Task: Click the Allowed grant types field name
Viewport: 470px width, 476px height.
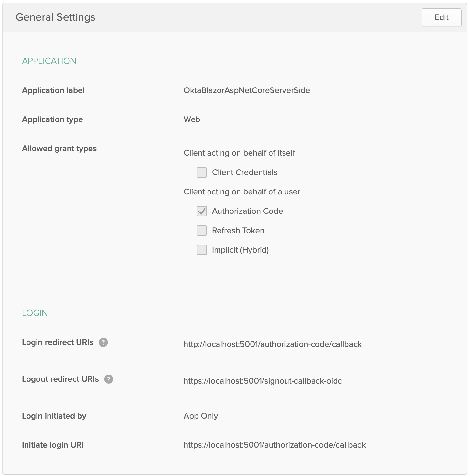Action: click(x=59, y=149)
